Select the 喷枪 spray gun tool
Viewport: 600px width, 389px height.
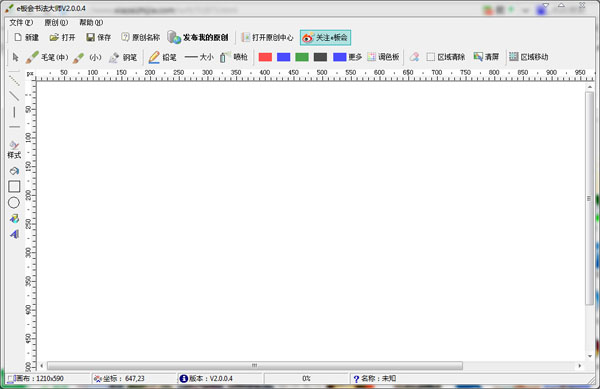234,57
